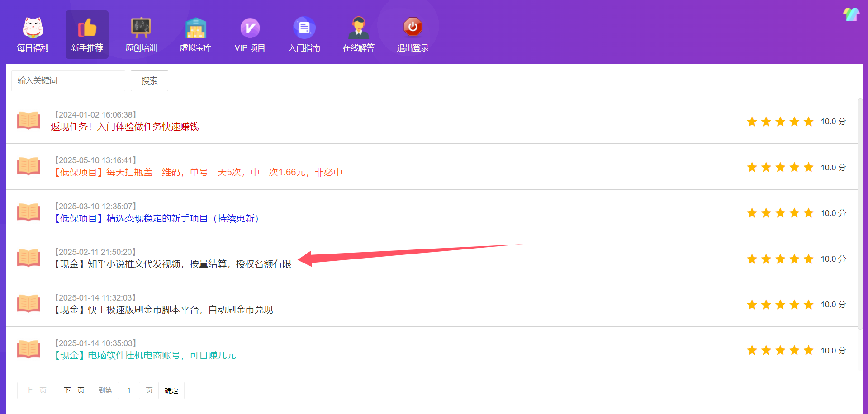Open 精选变现稳定的新手项目 link
The image size is (868, 414).
pyautogui.click(x=157, y=219)
